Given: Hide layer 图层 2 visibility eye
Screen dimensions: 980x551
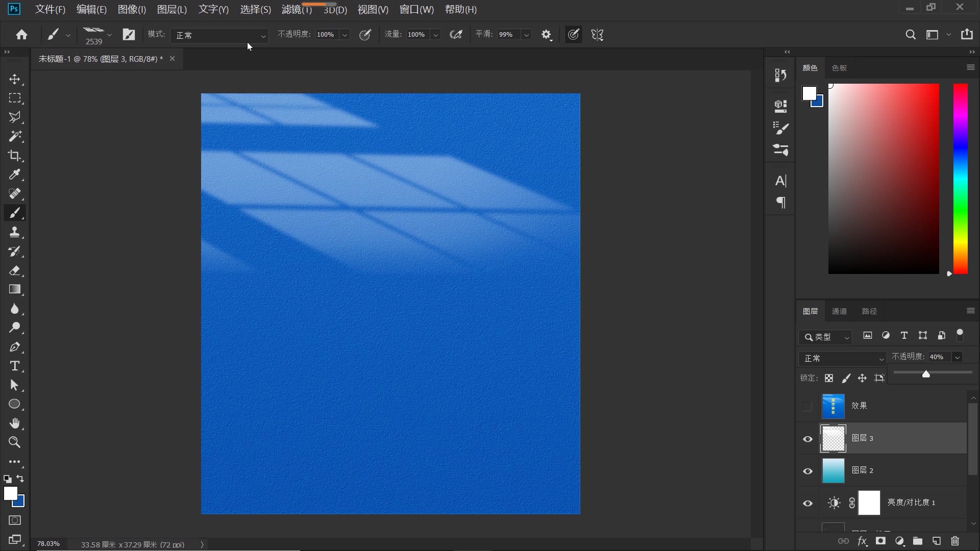Looking at the screenshot, I should tap(807, 471).
